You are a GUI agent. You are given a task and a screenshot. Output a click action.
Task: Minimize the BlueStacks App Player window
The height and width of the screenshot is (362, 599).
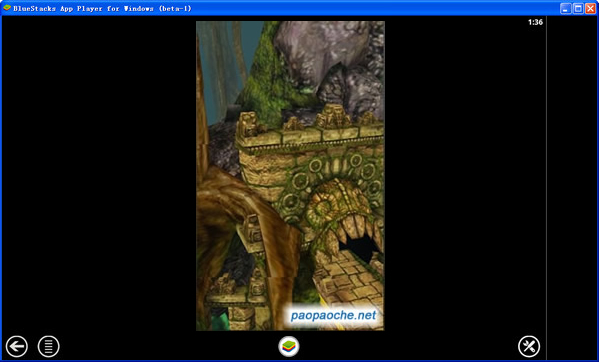pyautogui.click(x=566, y=8)
